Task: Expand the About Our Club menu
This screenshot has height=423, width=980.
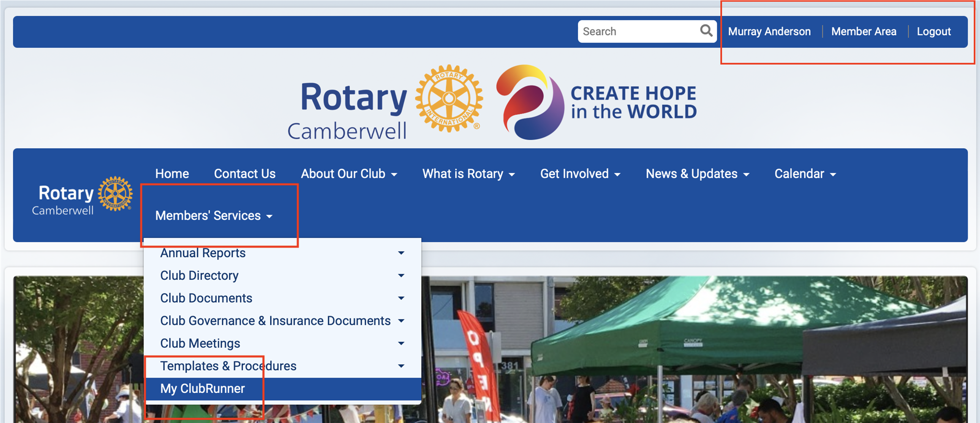Action: point(349,174)
